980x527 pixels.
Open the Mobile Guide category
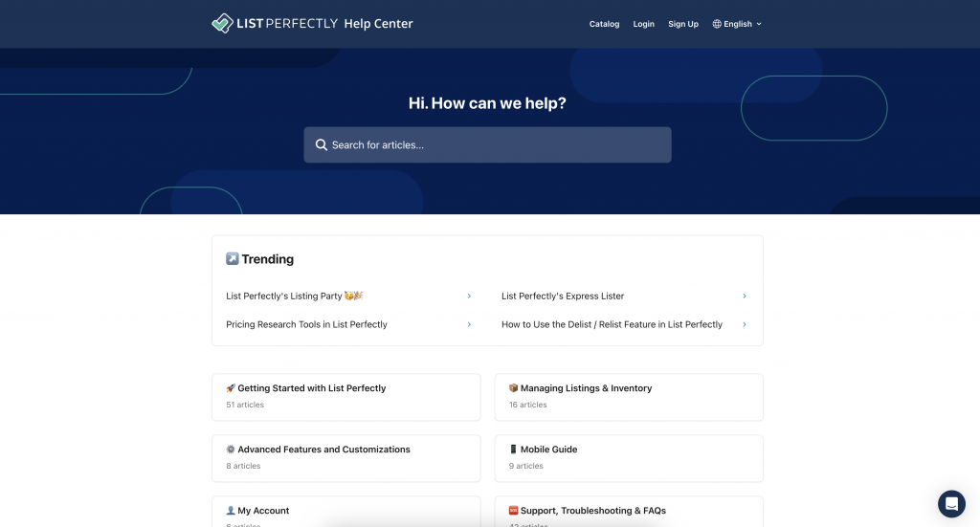[x=629, y=458]
